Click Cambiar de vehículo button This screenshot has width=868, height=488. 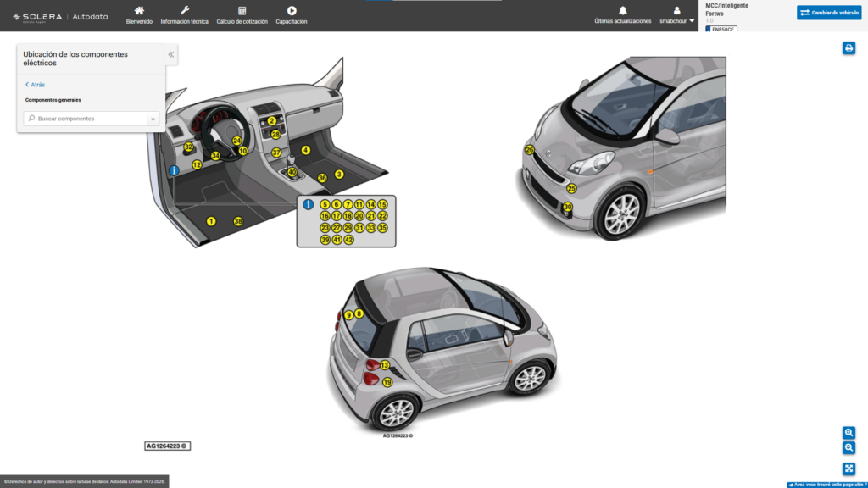pyautogui.click(x=829, y=12)
